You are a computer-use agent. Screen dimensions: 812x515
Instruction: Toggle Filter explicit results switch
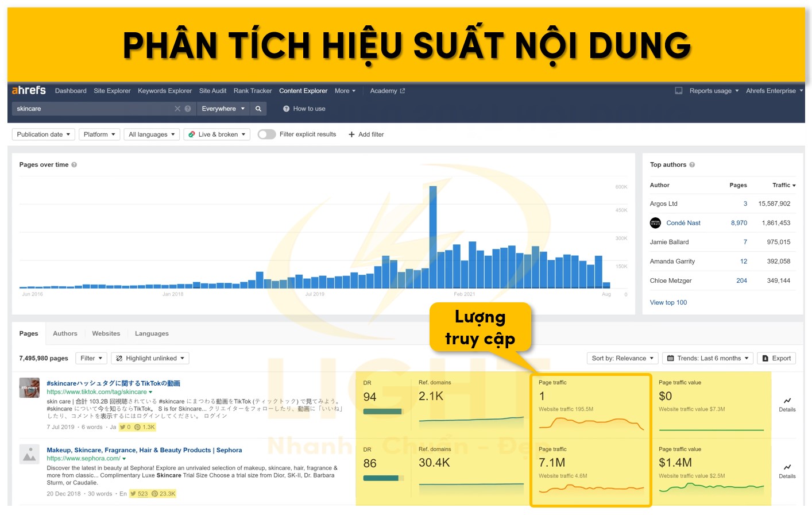[x=266, y=134]
